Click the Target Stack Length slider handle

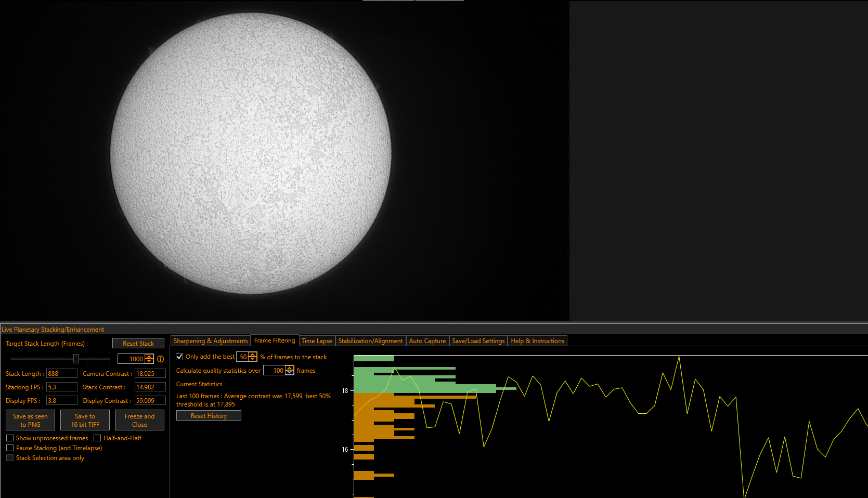pos(76,359)
